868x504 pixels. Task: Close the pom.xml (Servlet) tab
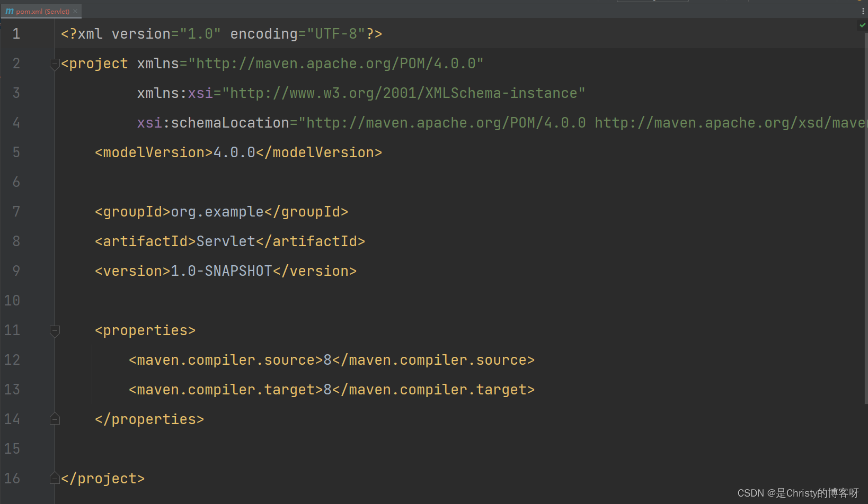click(75, 11)
